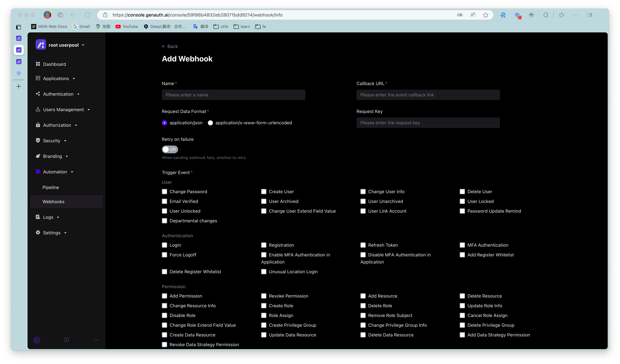The width and height of the screenshot is (620, 364).
Task: Click the browser refresh icon
Action: click(x=88, y=15)
